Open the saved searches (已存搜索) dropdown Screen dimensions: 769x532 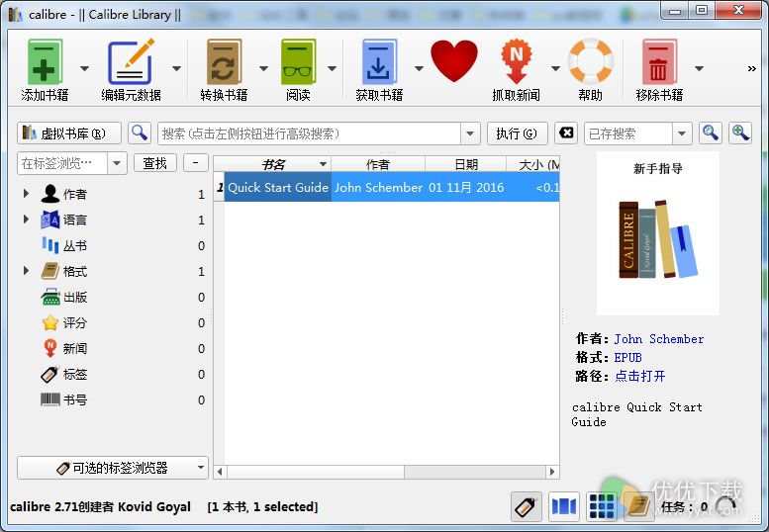[x=681, y=133]
